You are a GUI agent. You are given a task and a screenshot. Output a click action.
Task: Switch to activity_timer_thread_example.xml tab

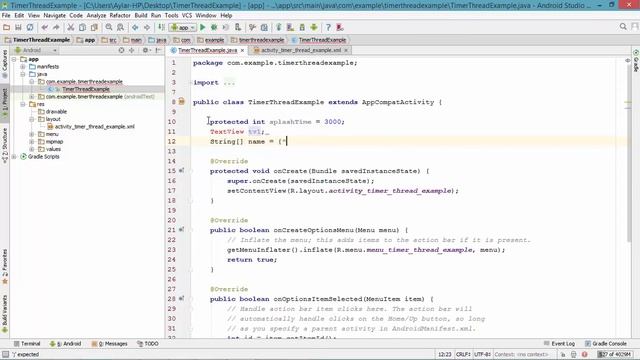301,50
